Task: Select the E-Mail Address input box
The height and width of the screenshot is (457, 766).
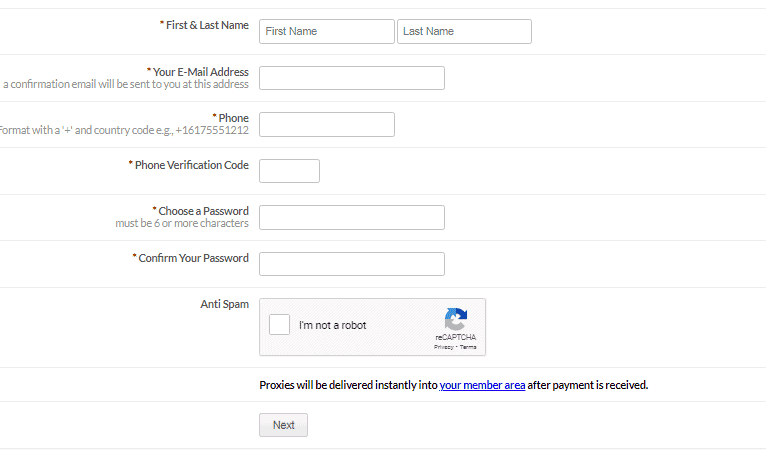Action: coord(352,78)
